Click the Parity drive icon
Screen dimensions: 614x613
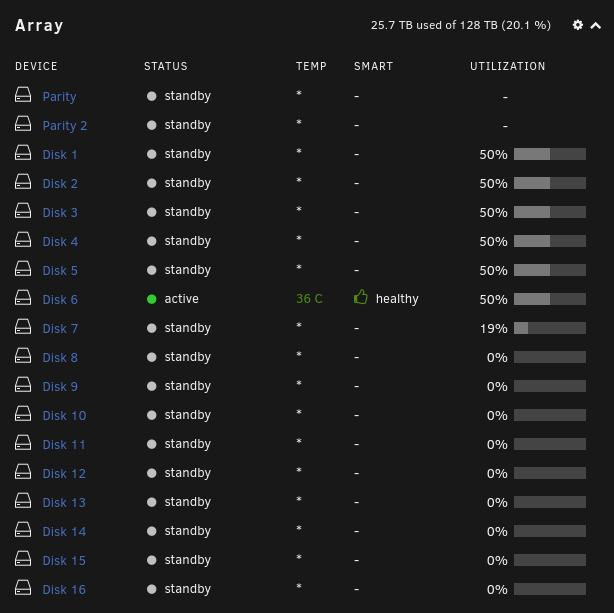coord(23,94)
